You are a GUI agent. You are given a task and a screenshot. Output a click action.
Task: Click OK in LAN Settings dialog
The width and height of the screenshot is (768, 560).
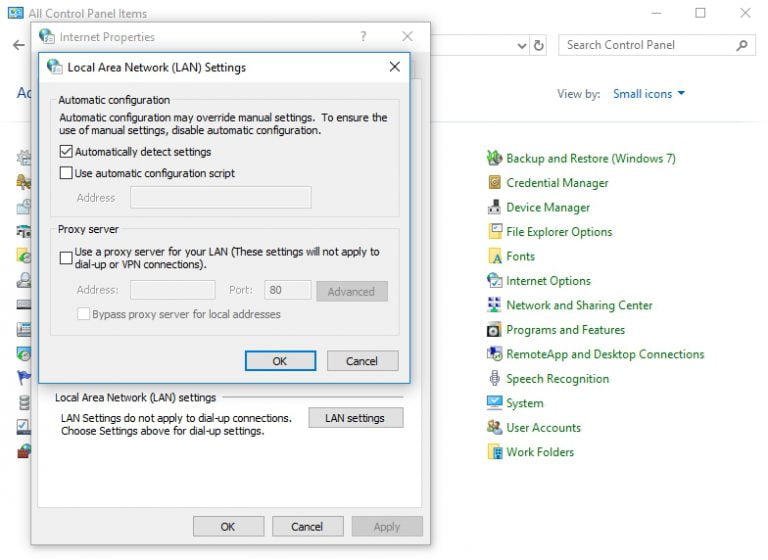[x=280, y=361]
